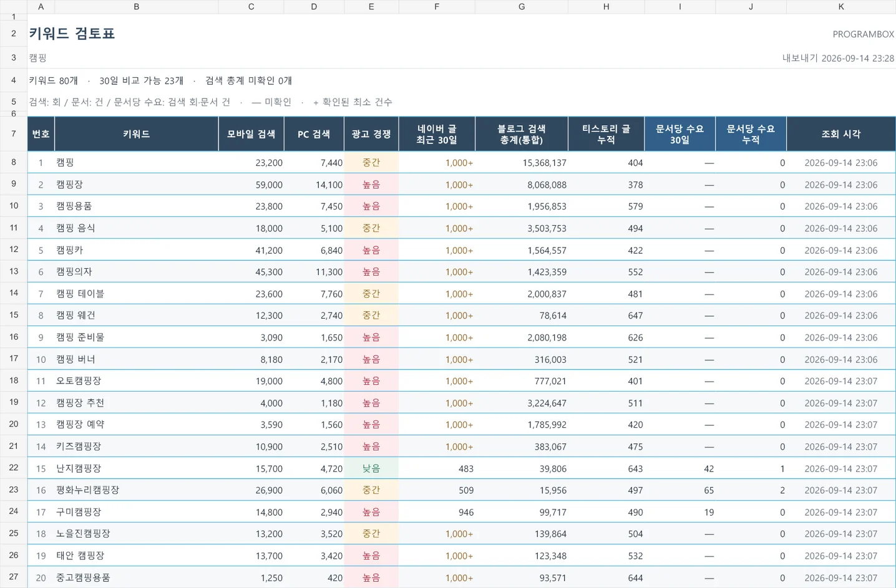Image resolution: width=896 pixels, height=588 pixels.
Task: Click the keyword cell 캠핑 테이블
Action: [137, 294]
